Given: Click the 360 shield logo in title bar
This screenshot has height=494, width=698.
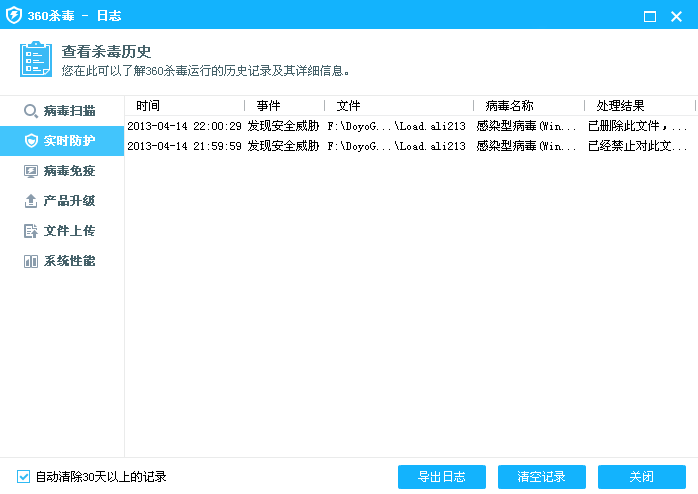Looking at the screenshot, I should [x=14, y=16].
